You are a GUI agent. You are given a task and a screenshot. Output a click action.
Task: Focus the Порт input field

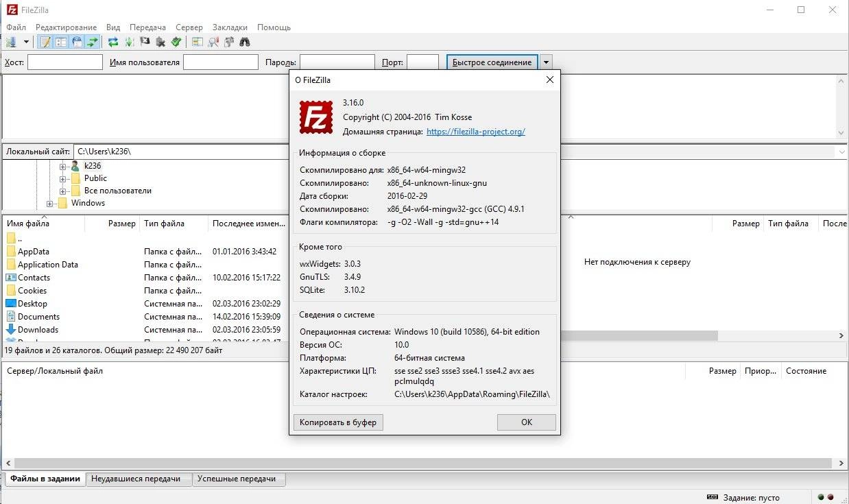click(422, 62)
